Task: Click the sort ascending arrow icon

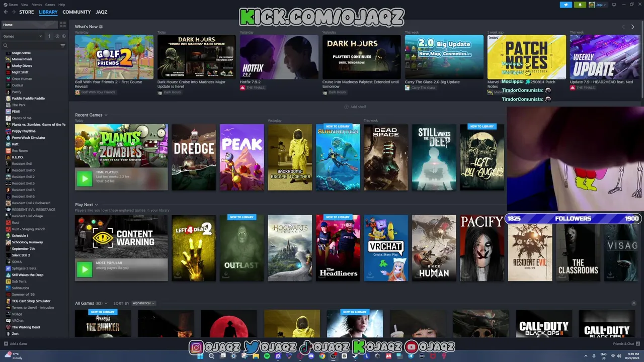Action: 49,36
